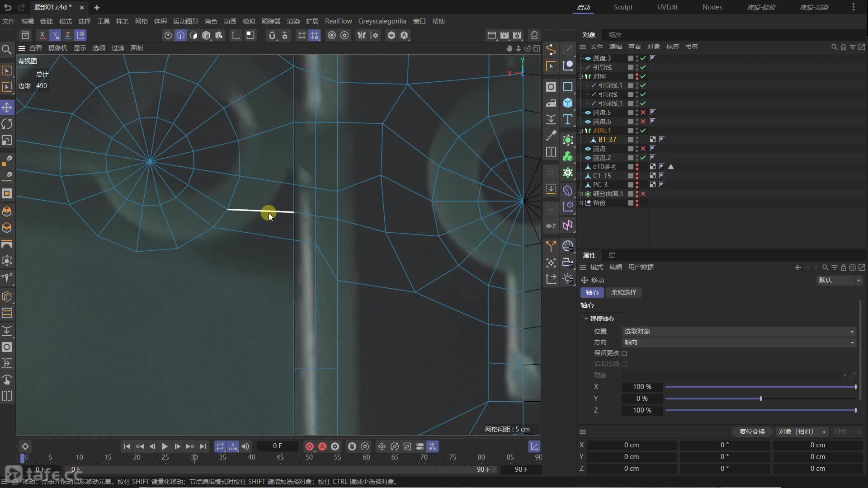The height and width of the screenshot is (488, 868).
Task: Toggle Z axis lock icon
Action: click(x=67, y=35)
